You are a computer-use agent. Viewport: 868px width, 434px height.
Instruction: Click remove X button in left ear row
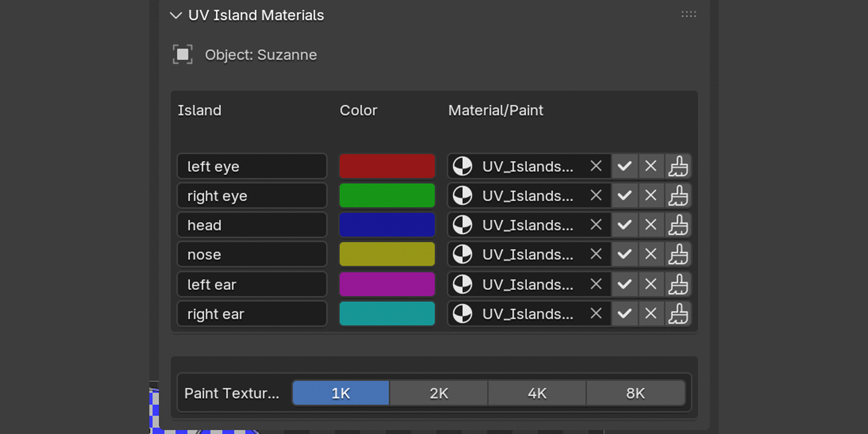651,284
